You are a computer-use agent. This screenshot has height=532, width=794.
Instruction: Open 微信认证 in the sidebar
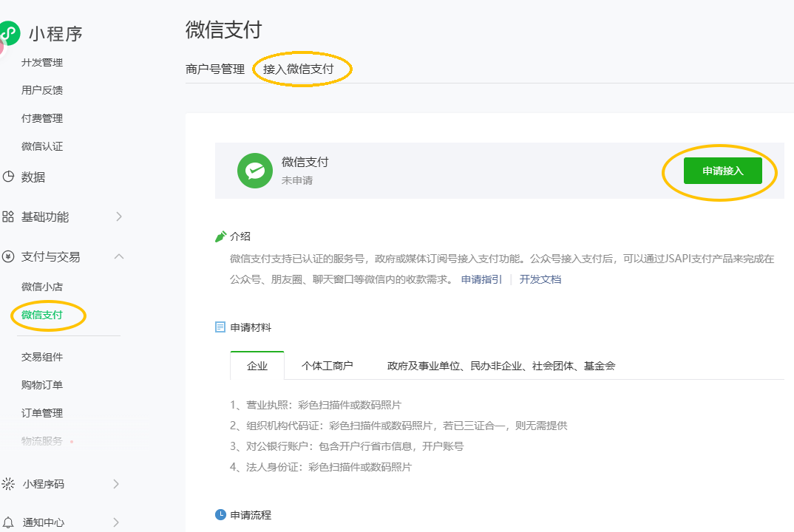click(42, 146)
